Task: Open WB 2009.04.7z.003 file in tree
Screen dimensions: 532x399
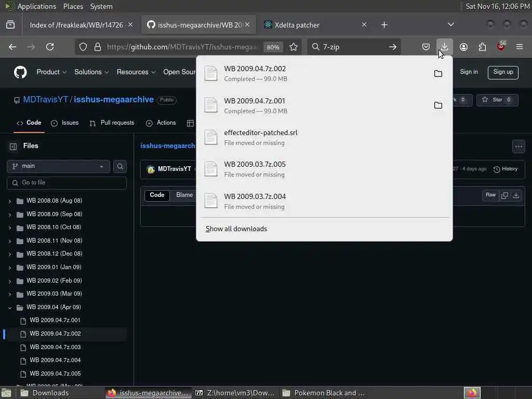Action: click(x=55, y=347)
